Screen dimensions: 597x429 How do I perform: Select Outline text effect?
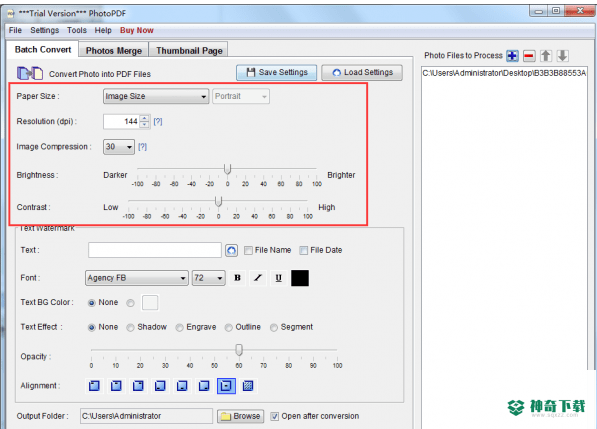pos(228,327)
